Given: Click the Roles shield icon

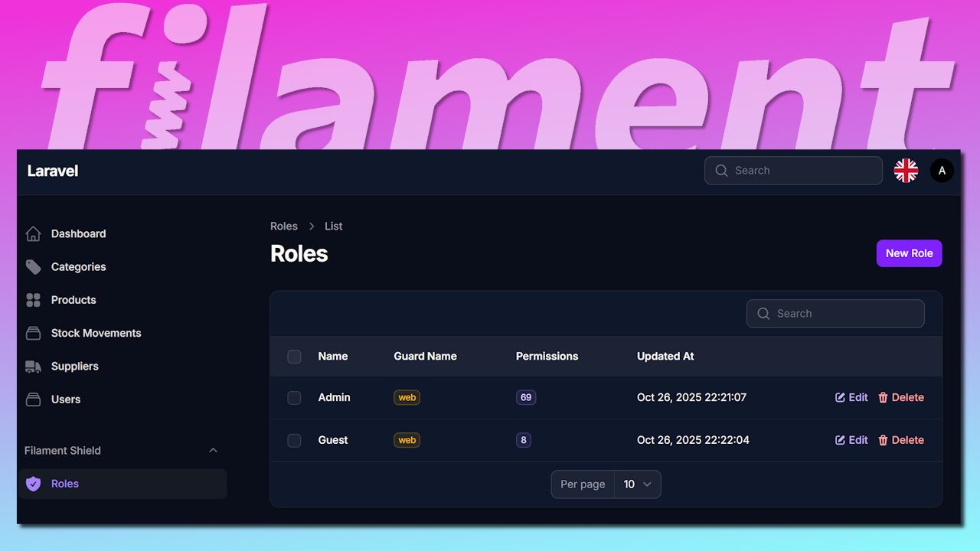Looking at the screenshot, I should coord(33,484).
